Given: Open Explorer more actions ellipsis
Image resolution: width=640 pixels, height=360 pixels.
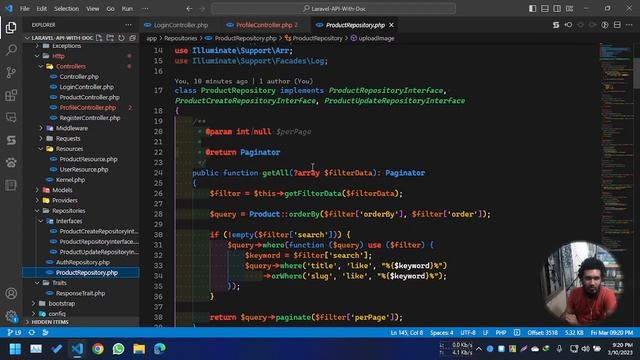Looking at the screenshot, I should [x=129, y=25].
